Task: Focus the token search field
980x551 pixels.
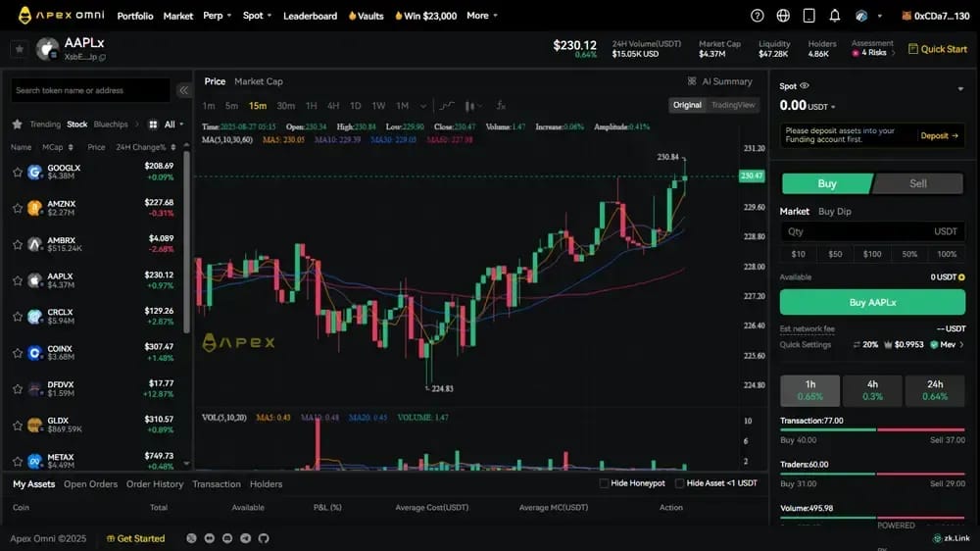Action: [x=90, y=90]
